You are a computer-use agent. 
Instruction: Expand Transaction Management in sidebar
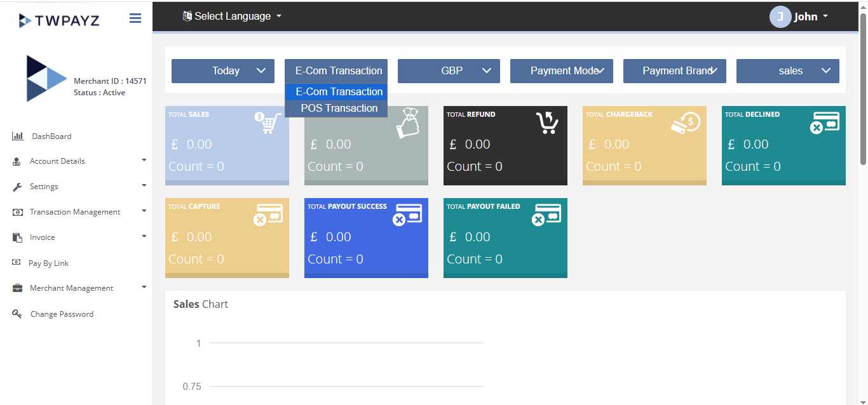(75, 212)
